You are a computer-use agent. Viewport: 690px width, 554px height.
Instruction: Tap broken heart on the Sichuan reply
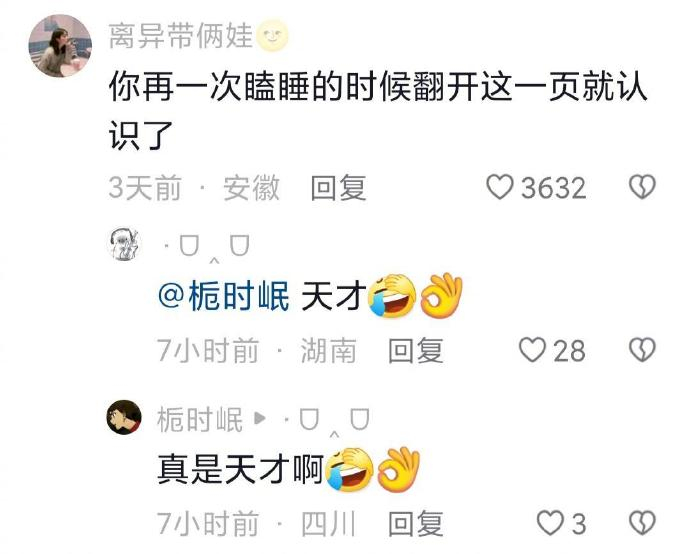[x=642, y=523]
